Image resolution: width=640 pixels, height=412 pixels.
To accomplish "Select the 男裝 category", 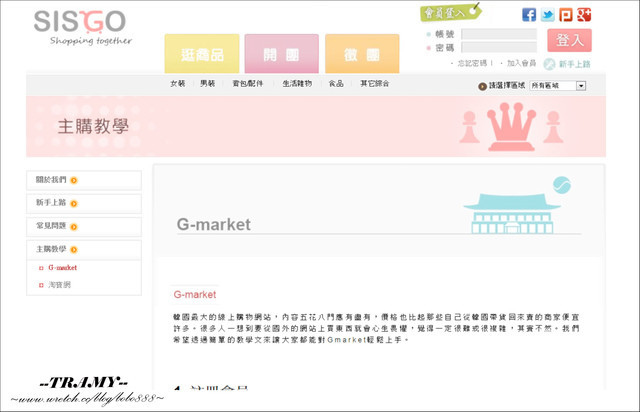I will [x=207, y=84].
